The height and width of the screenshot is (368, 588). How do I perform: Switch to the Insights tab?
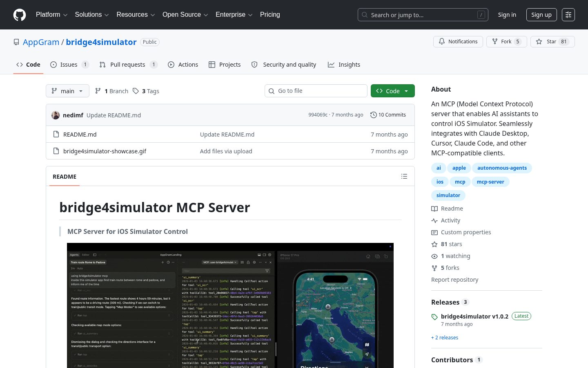344,65
